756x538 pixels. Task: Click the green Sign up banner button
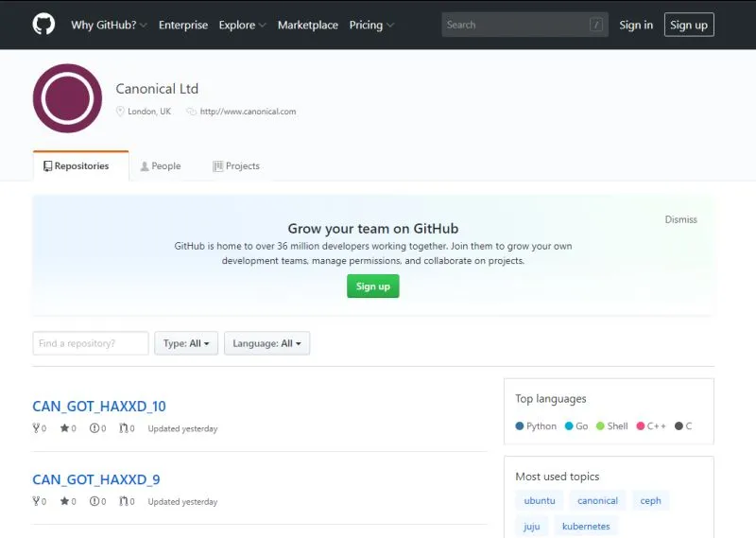point(373,286)
